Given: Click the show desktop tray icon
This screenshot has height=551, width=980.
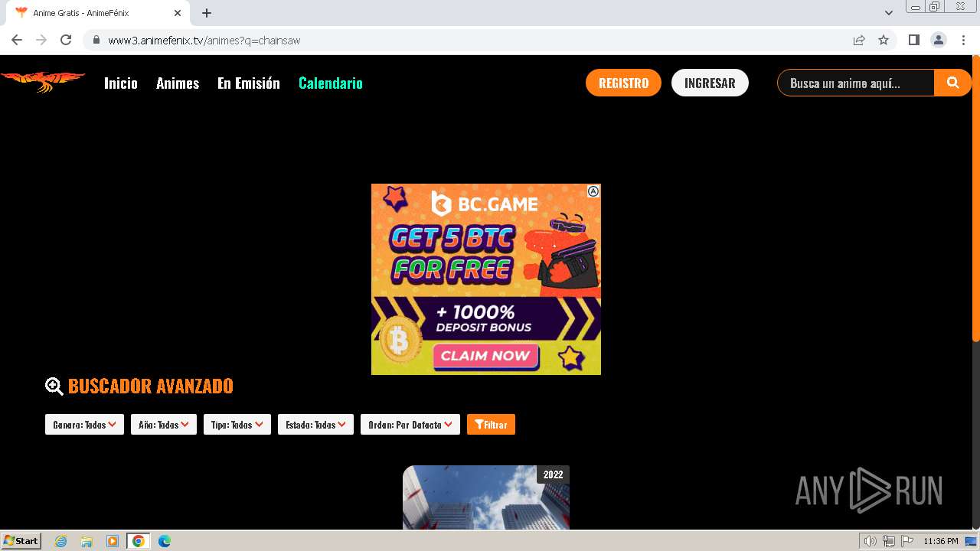Looking at the screenshot, I should [x=972, y=541].
